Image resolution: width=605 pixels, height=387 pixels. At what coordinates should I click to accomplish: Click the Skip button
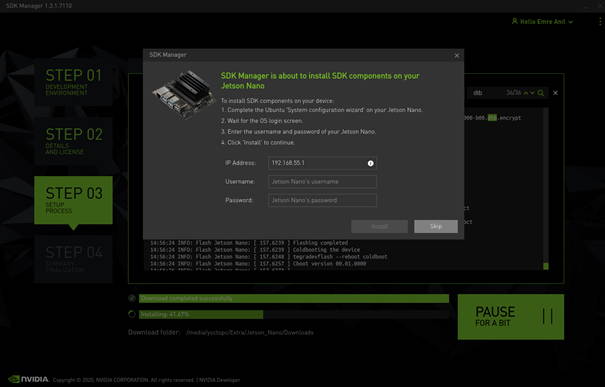pyautogui.click(x=436, y=226)
